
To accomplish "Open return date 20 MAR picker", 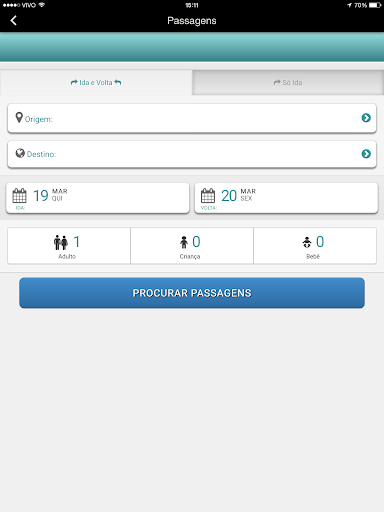I will point(286,198).
